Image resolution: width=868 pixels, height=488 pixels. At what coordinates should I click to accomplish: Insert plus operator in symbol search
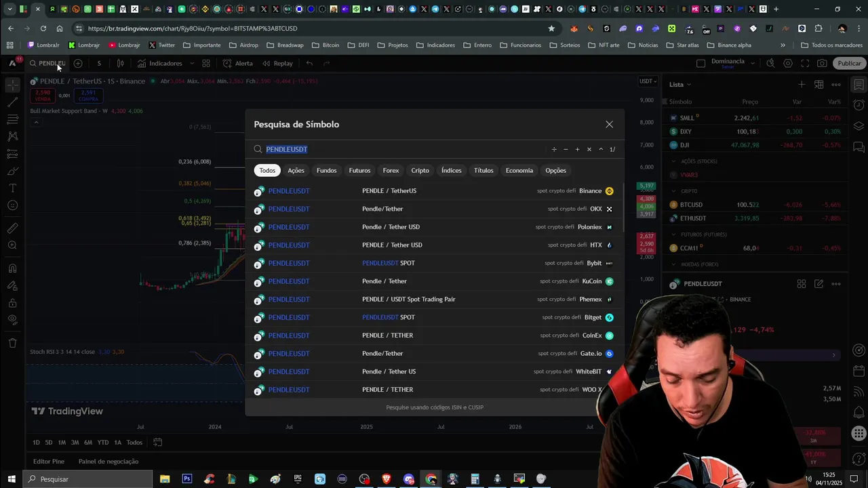point(577,149)
